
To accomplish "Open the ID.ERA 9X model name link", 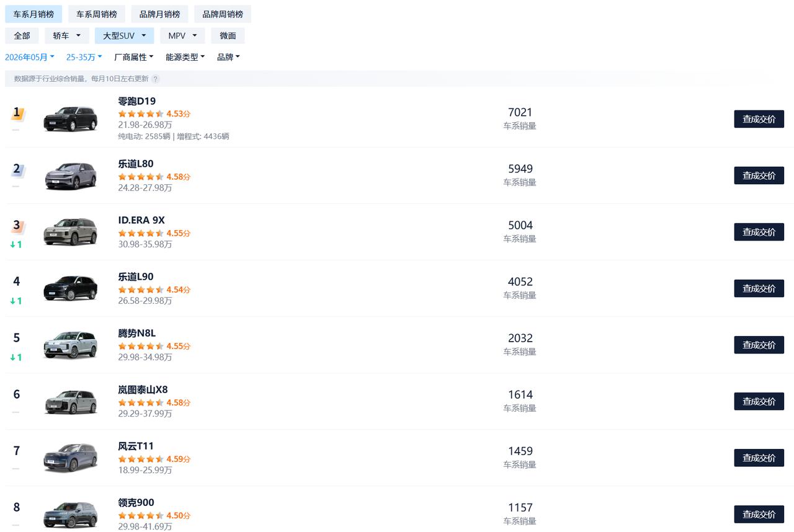I will (141, 220).
